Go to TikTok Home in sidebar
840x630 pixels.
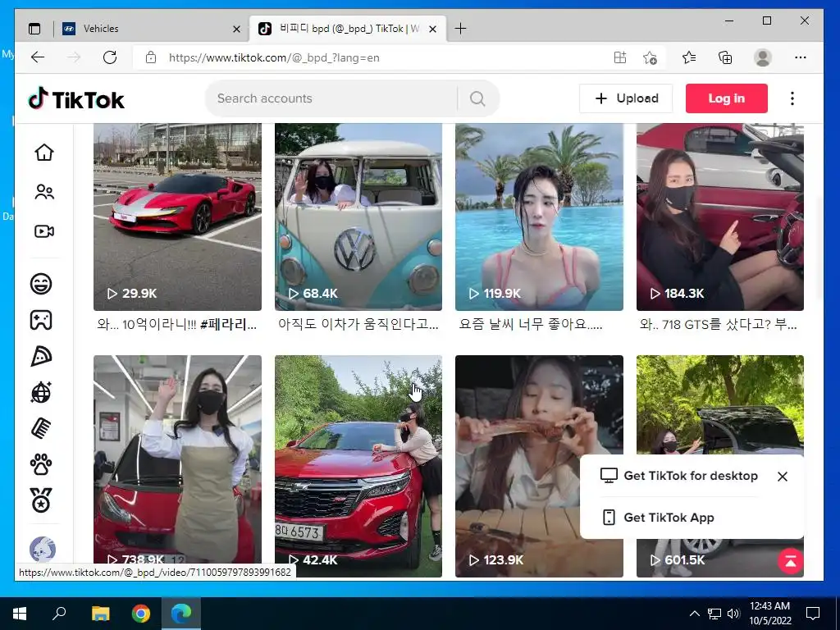pos(44,152)
